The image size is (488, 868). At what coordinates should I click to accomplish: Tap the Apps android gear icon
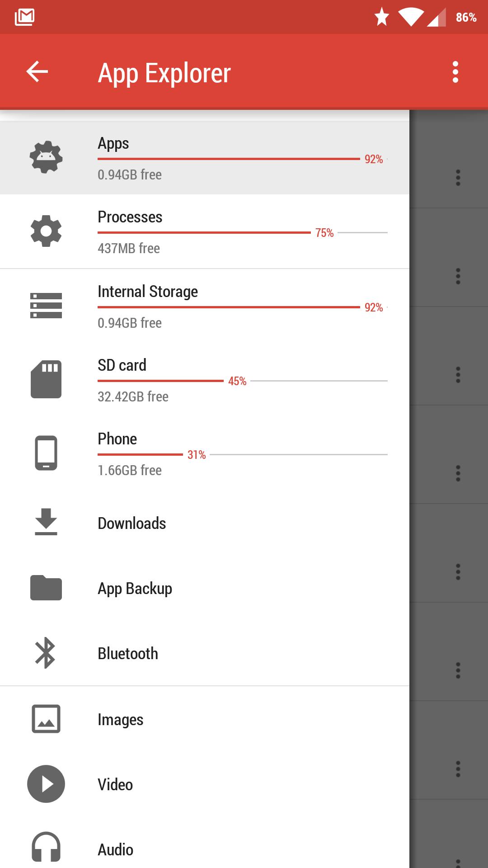point(46,157)
